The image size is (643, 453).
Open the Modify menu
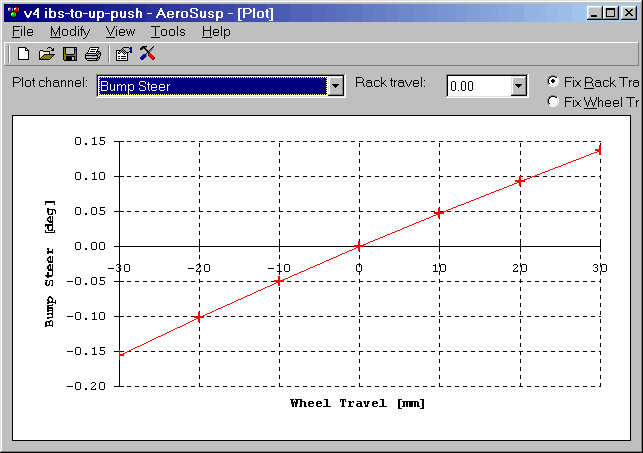coord(70,32)
